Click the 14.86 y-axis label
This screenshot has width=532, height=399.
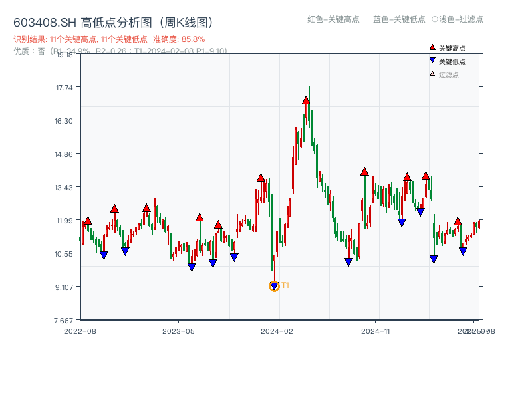click(x=64, y=154)
